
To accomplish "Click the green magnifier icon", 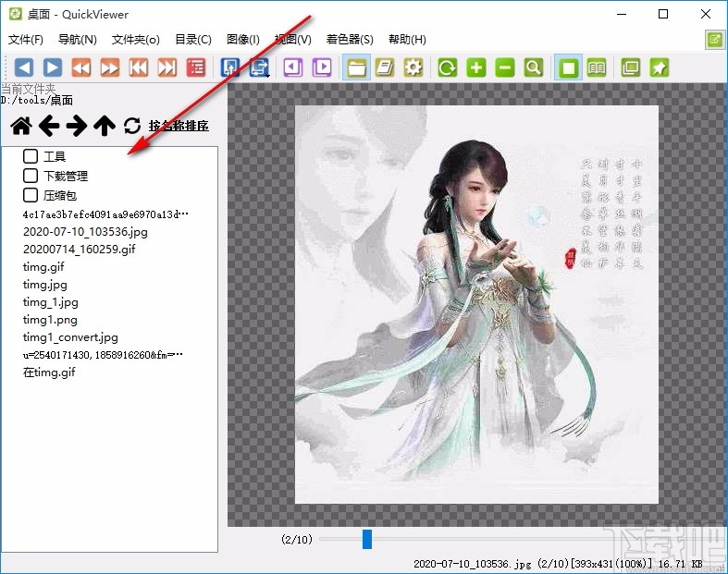I will [534, 67].
